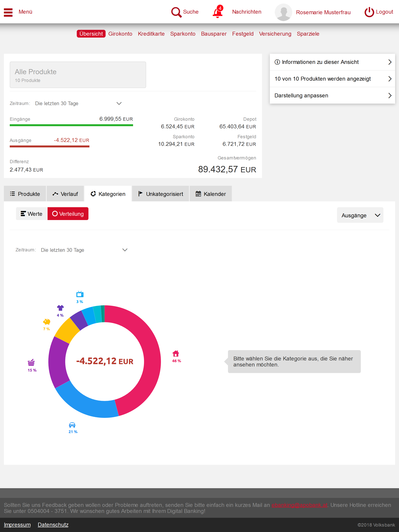Select the Kategorien tab
This screenshot has width=399, height=532.
[108, 194]
